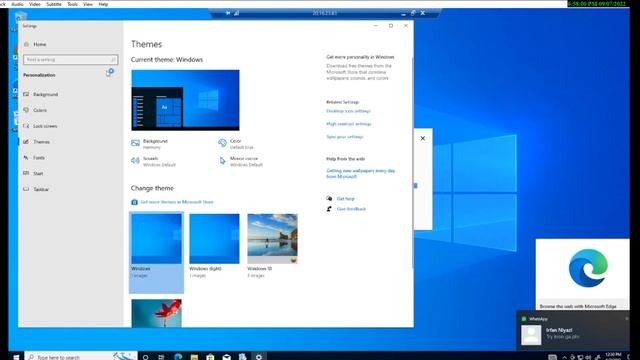640x360 pixels.
Task: Click Give feedback link
Action: (x=351, y=209)
